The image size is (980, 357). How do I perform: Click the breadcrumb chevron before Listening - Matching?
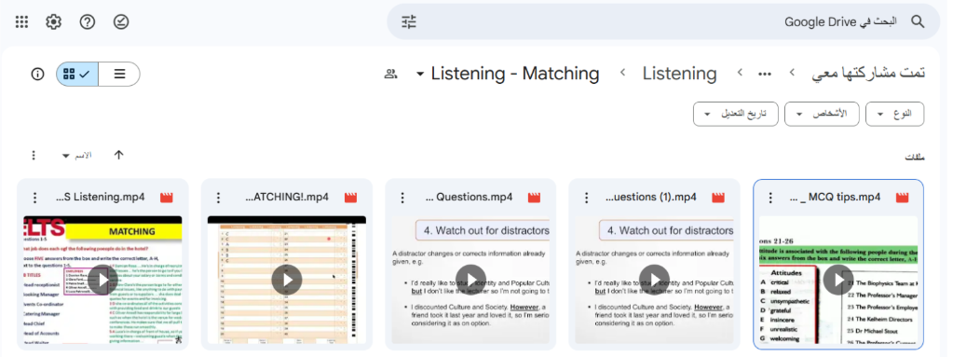click(622, 73)
